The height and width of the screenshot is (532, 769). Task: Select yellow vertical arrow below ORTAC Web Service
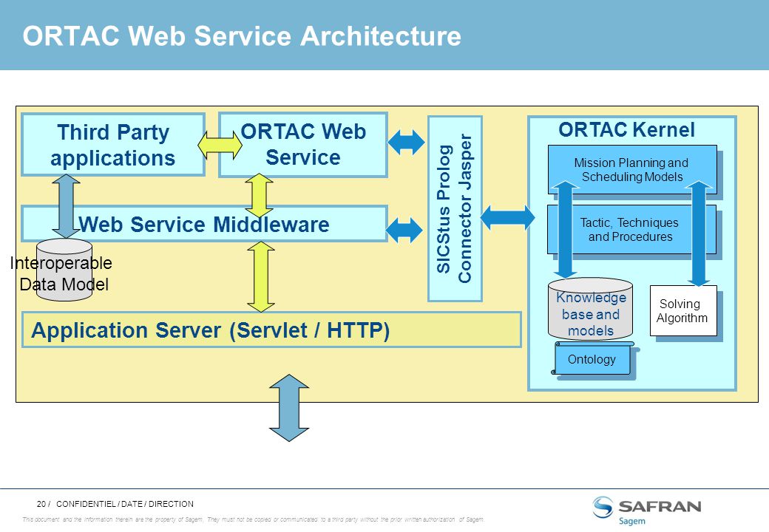pyautogui.click(x=259, y=196)
